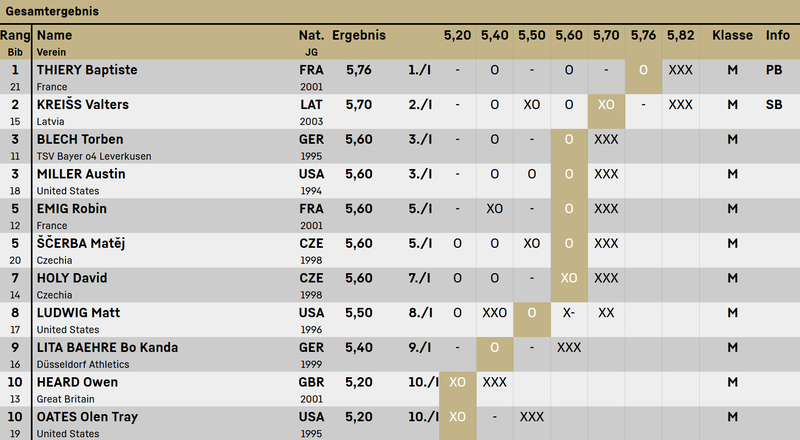The height and width of the screenshot is (440, 800).
Task: Click the Gesamtergebnis heading
Action: (49, 11)
